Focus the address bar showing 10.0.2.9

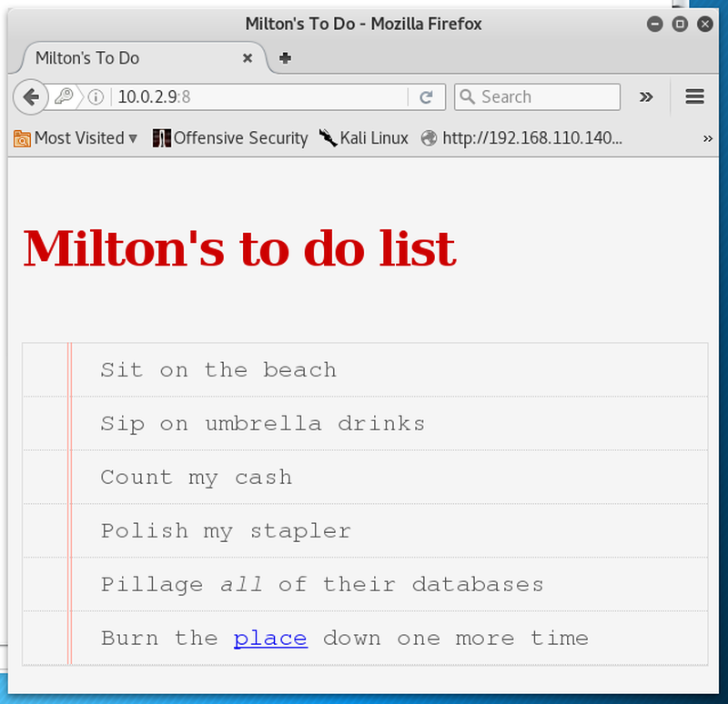[255, 97]
